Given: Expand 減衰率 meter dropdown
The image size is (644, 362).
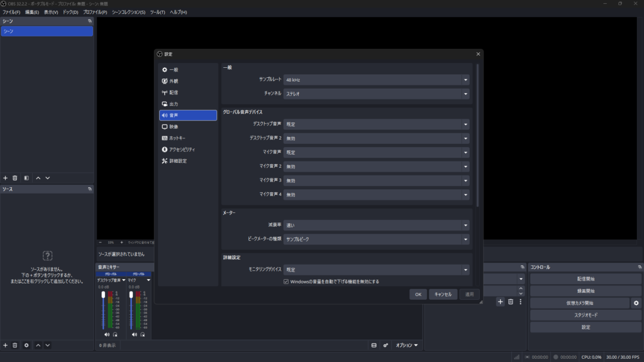Looking at the screenshot, I should click(376, 226).
